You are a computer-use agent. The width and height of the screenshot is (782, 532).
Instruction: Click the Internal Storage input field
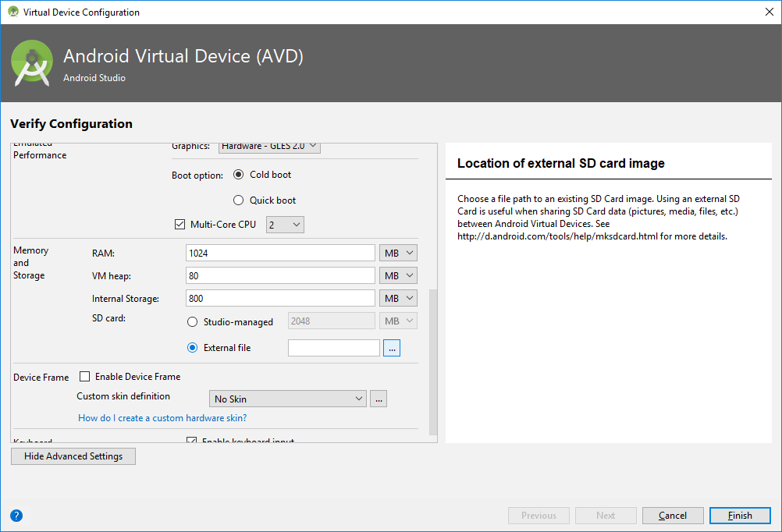[280, 298]
